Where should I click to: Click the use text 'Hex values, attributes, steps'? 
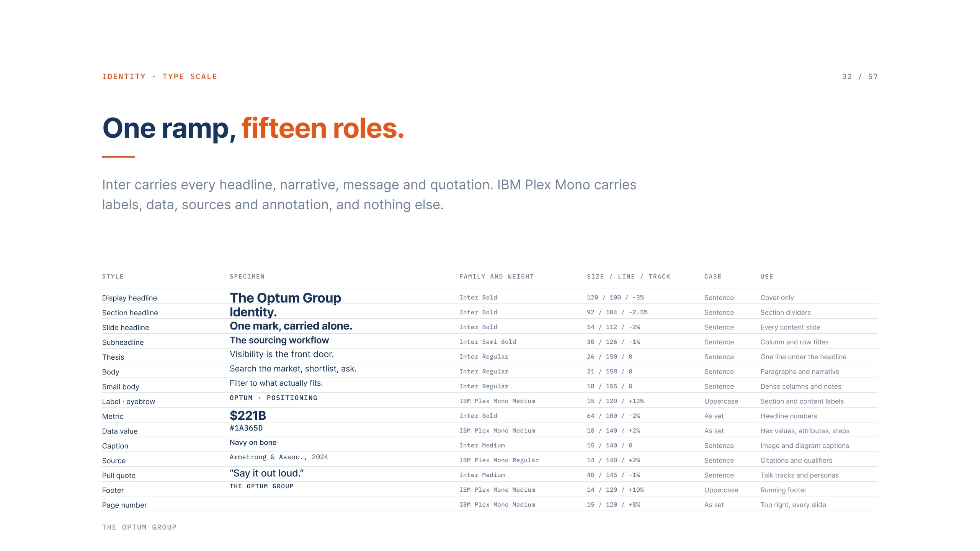coord(805,431)
